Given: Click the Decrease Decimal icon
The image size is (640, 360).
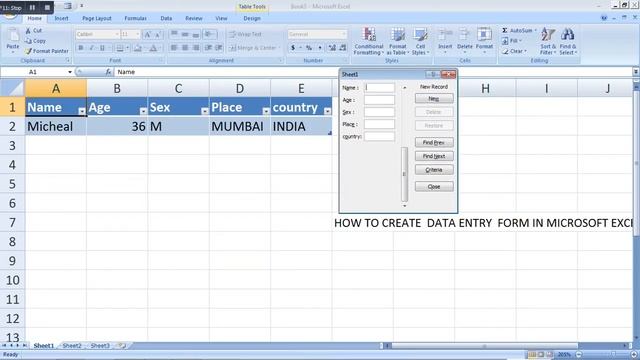Looking at the screenshot, I should coord(343,48).
